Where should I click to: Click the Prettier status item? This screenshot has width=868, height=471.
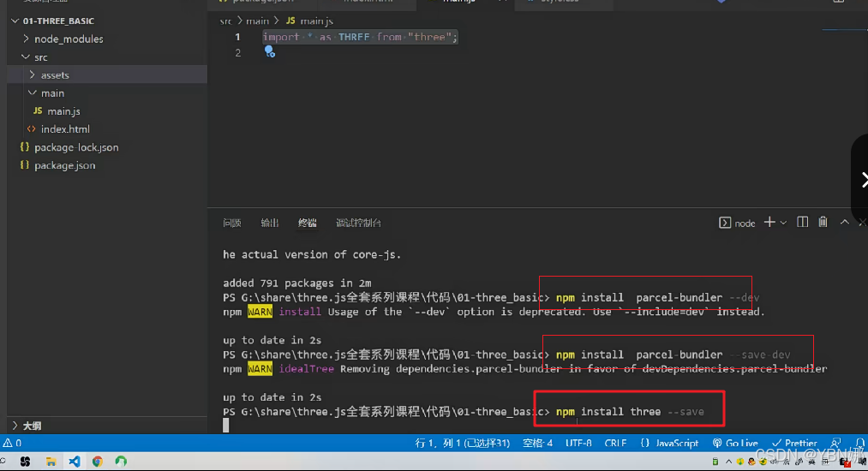pyautogui.click(x=794, y=444)
